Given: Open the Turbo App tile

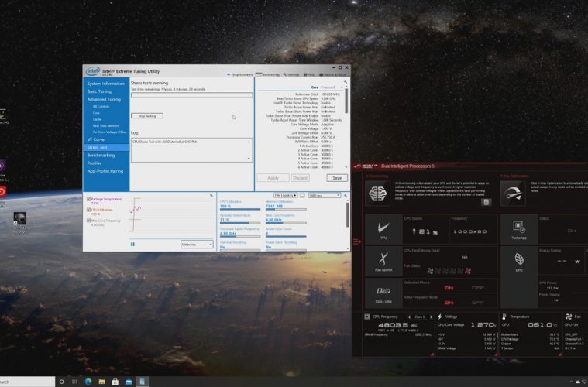Looking at the screenshot, I should coord(519,229).
